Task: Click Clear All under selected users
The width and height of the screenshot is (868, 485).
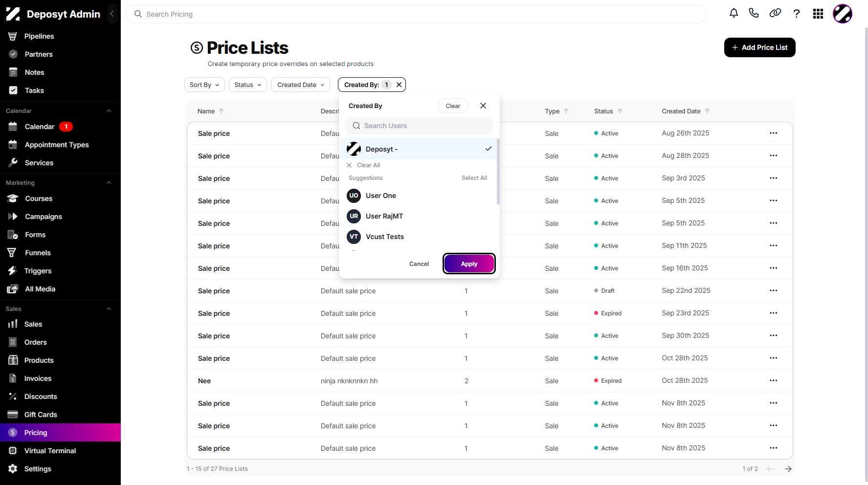Action: click(363, 165)
